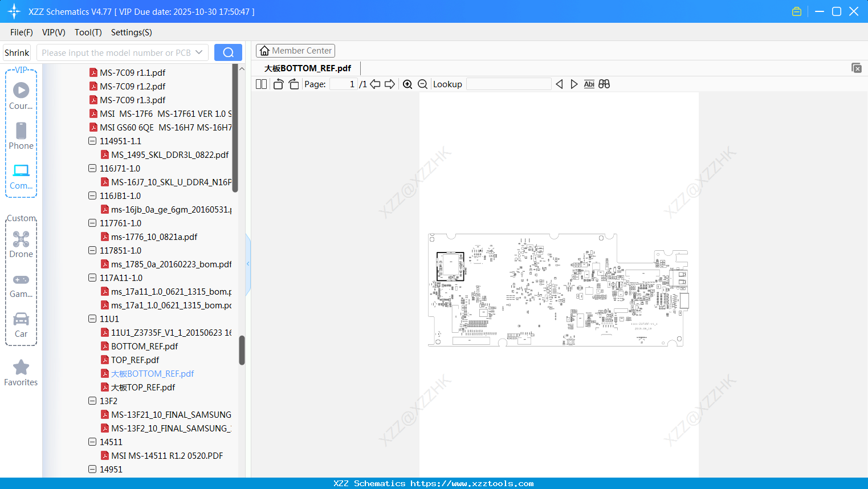Click the binoculars search icon
The width and height of the screenshot is (868, 489).
click(604, 84)
